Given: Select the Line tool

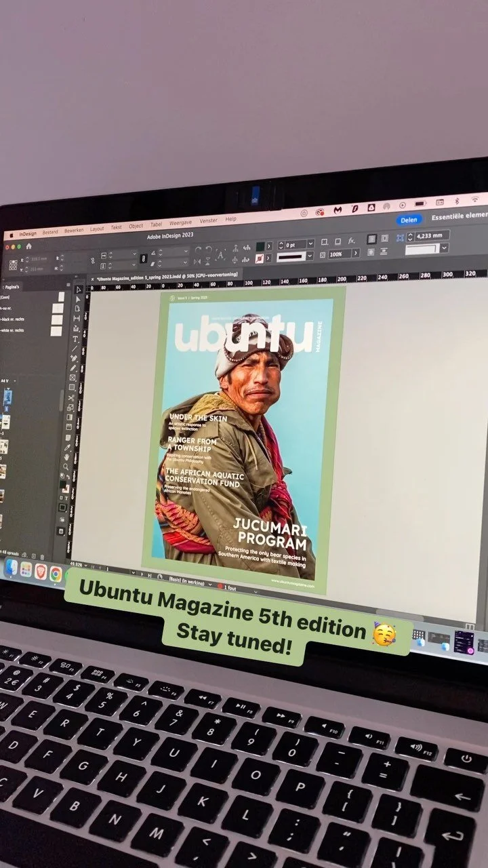Looking at the screenshot, I should 74,349.
